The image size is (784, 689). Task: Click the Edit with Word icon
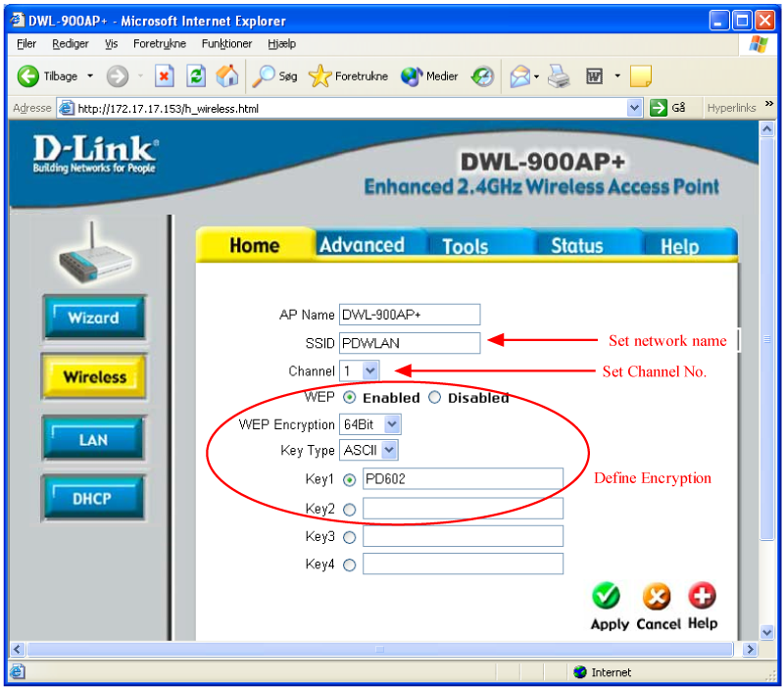coord(594,76)
